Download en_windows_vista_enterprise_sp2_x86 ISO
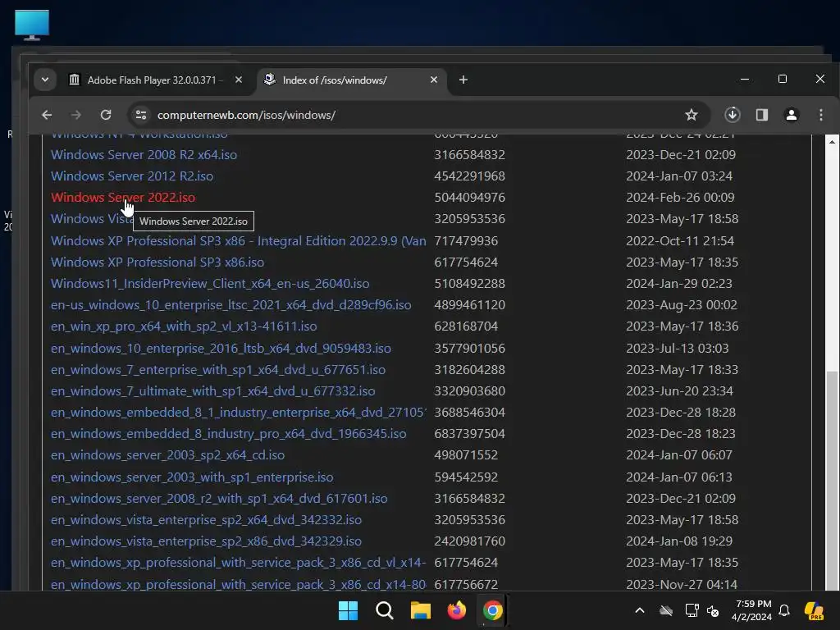The image size is (840, 630). (x=206, y=541)
